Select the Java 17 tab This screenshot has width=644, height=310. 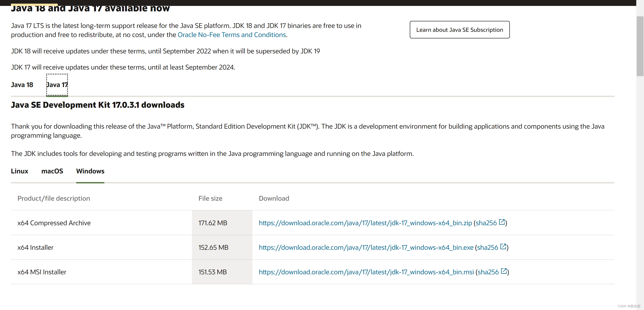57,85
